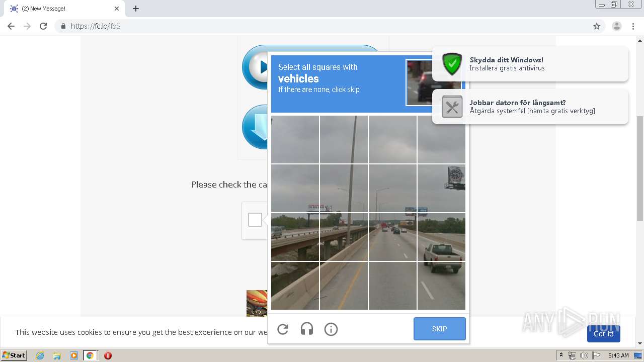Select captcha square with clock billboard

[x=441, y=188]
